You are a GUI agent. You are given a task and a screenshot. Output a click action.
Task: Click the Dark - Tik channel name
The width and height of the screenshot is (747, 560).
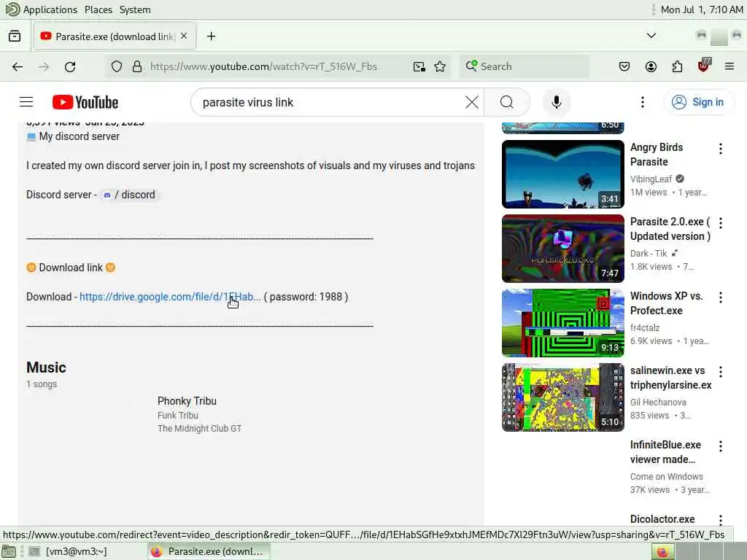[649, 253]
